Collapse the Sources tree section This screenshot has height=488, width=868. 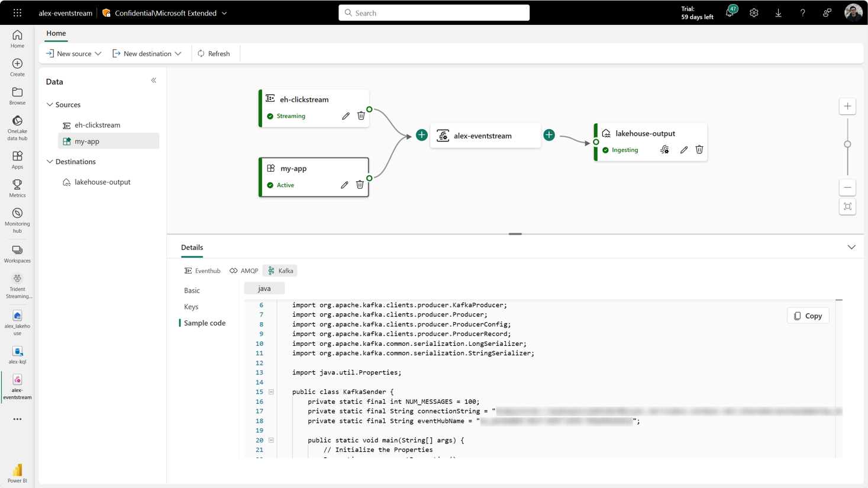point(50,105)
